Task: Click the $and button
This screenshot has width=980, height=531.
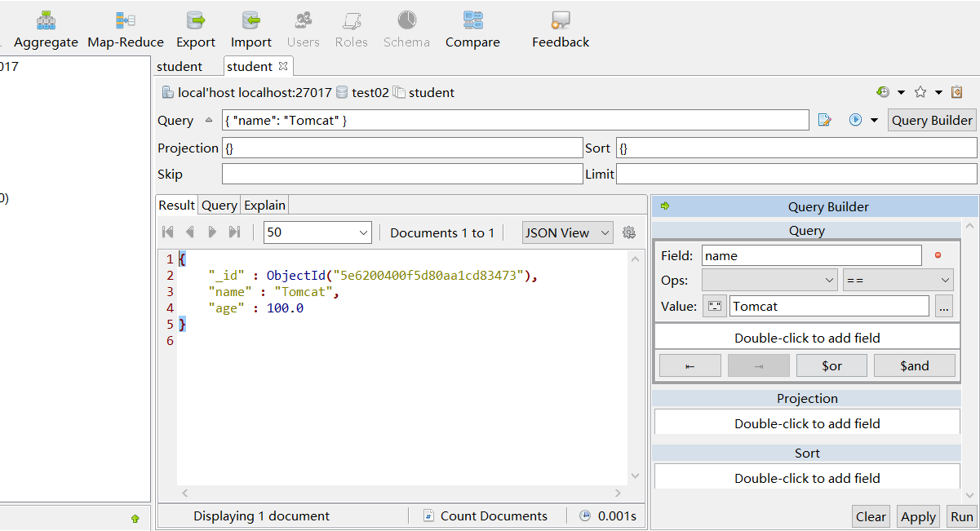Action: (x=915, y=365)
